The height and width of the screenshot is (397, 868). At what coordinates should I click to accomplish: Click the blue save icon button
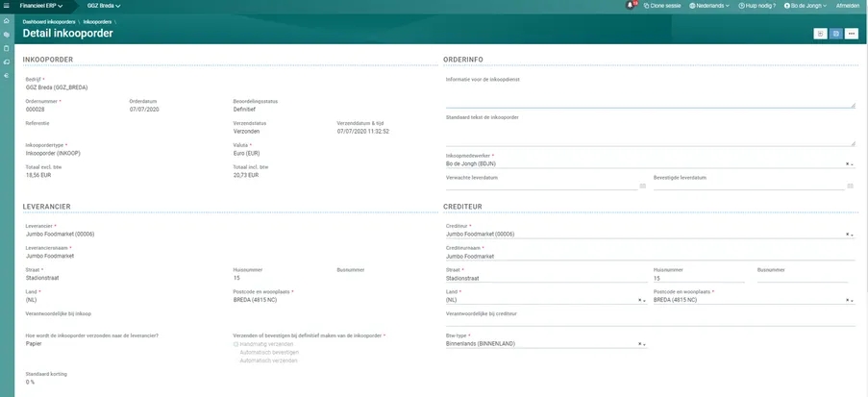pos(836,34)
